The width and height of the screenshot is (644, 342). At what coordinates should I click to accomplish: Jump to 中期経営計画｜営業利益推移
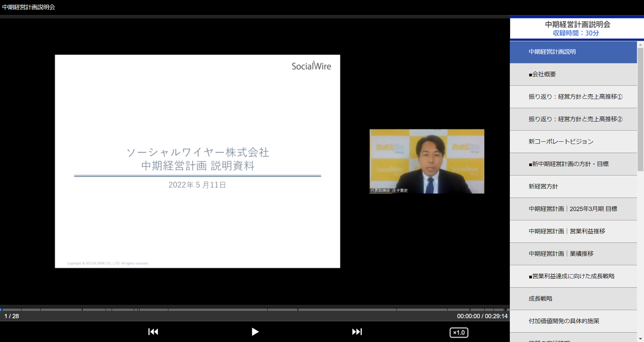pyautogui.click(x=573, y=231)
